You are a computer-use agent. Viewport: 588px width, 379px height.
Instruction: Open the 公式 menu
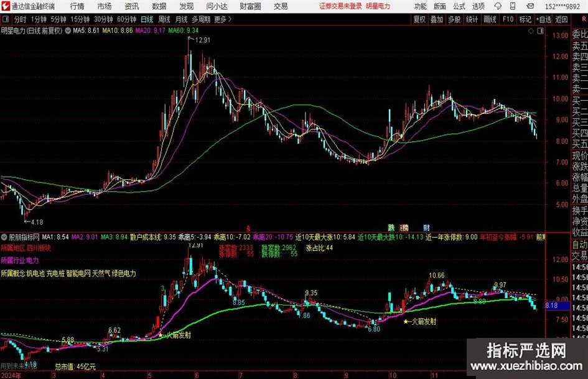point(459,6)
